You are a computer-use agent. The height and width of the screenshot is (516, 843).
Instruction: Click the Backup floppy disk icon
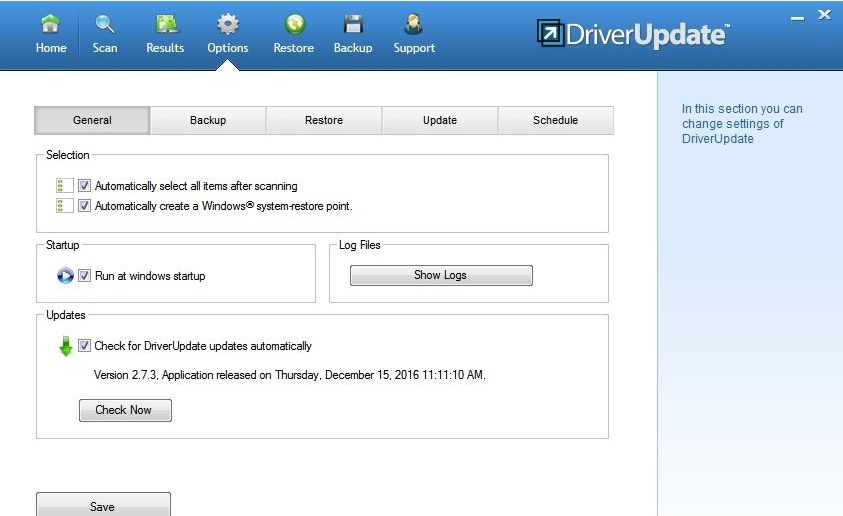[353, 24]
